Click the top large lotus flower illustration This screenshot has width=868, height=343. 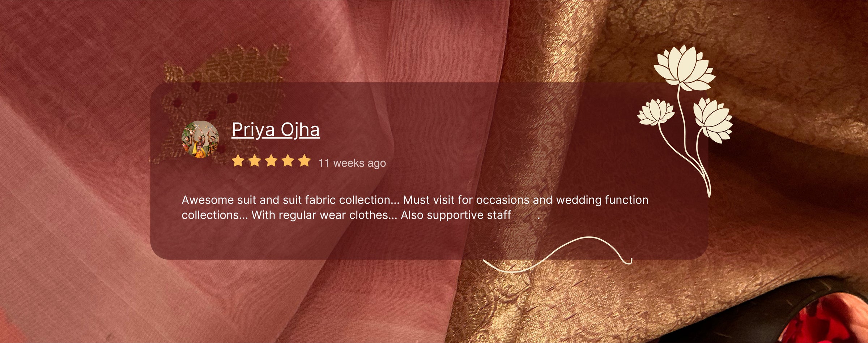pyautogui.click(x=684, y=68)
